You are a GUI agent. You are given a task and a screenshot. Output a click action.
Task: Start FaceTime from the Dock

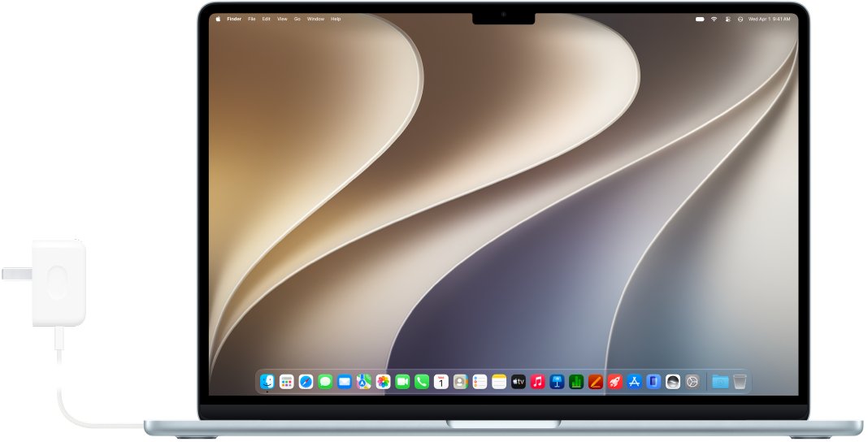click(x=402, y=382)
